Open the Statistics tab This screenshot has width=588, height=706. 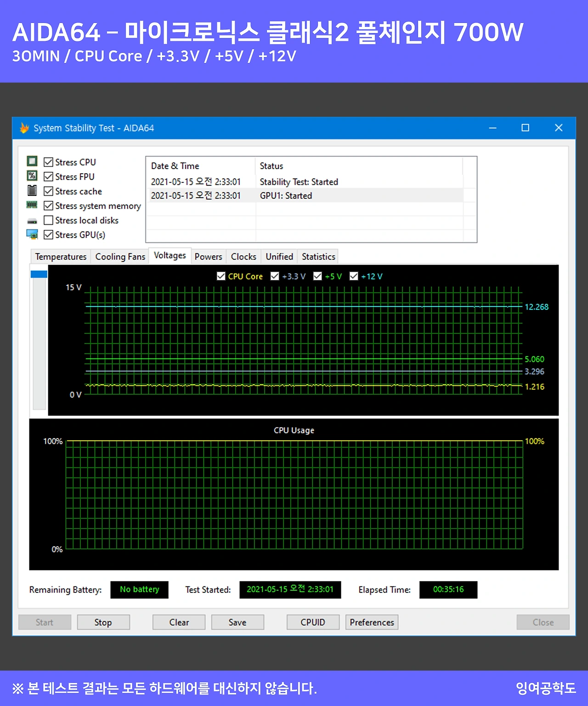318,256
